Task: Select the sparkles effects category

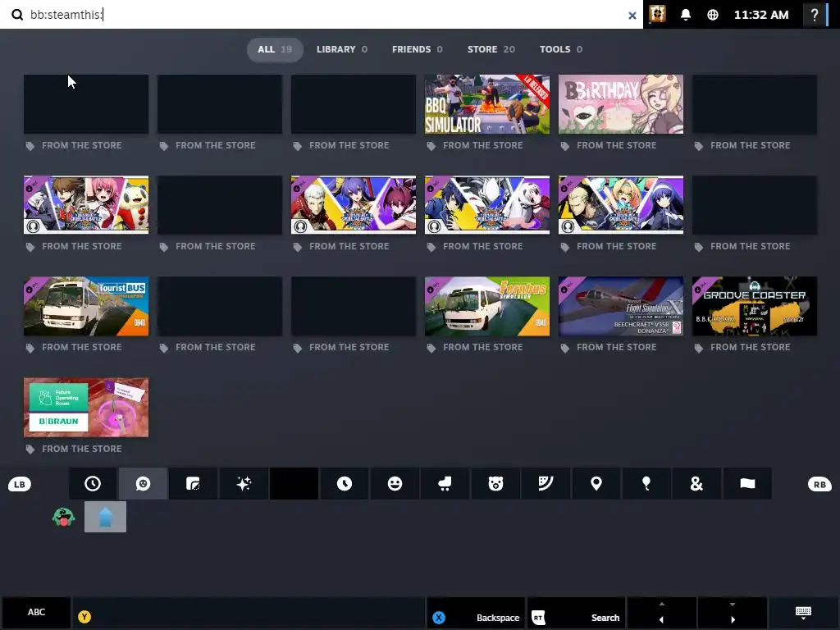Action: point(244,484)
